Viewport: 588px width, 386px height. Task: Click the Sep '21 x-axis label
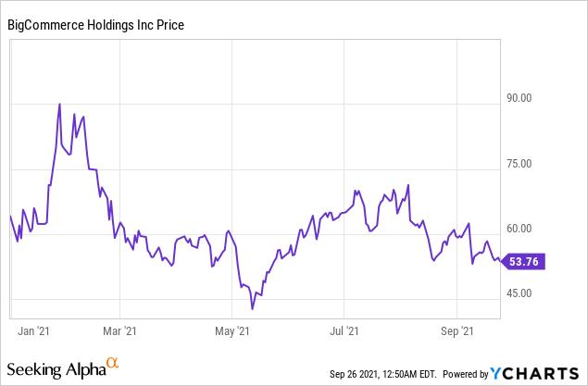click(457, 329)
